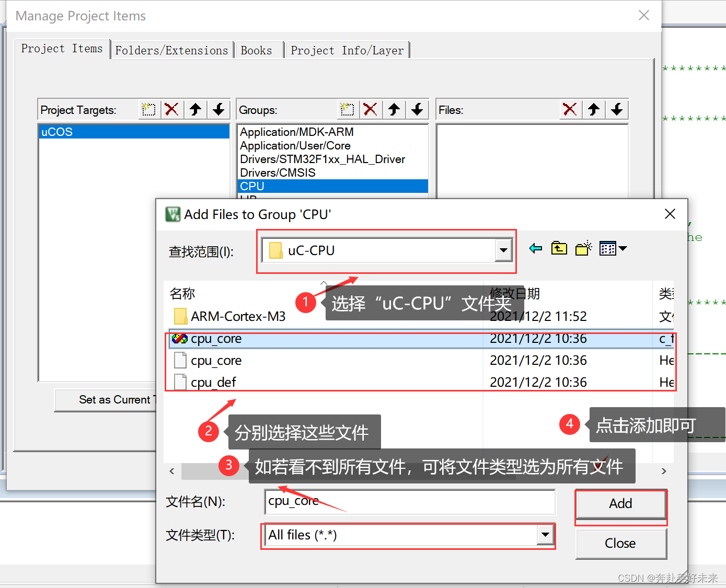726x588 pixels.
Task: Delete the selected file in Files
Action: [570, 110]
